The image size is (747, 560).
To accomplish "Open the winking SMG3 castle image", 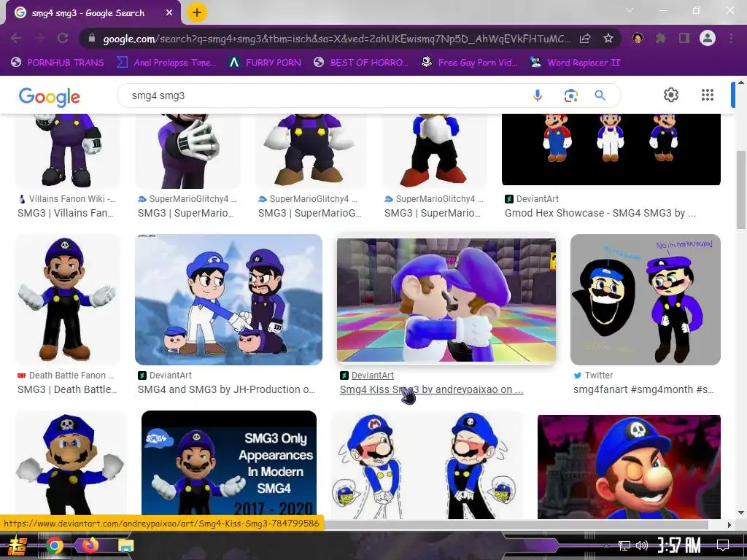I will pyautogui.click(x=629, y=467).
